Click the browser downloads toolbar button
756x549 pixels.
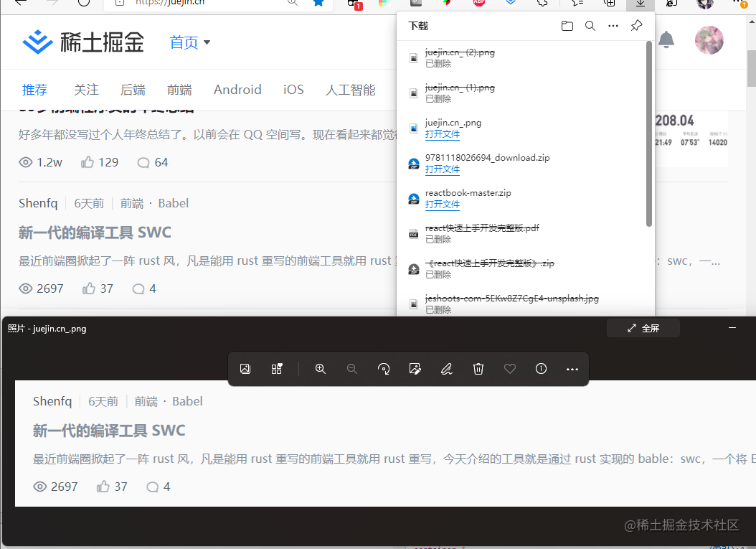point(641,4)
